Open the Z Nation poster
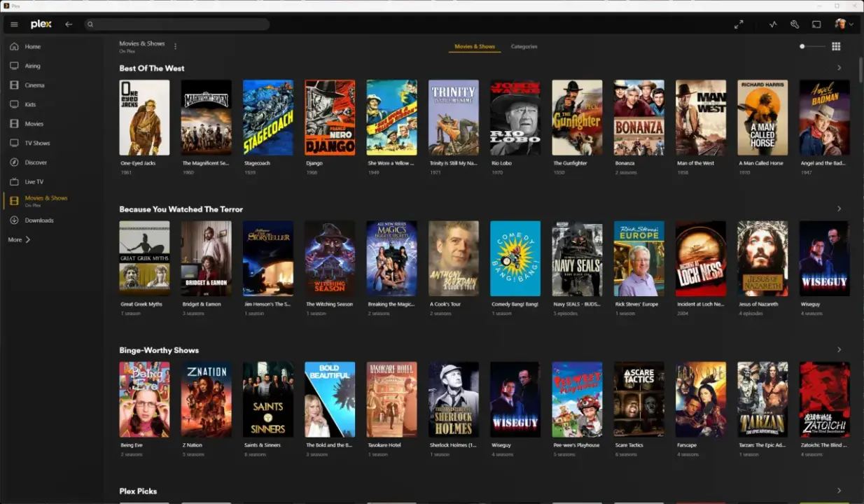This screenshot has height=504, width=864. click(207, 400)
